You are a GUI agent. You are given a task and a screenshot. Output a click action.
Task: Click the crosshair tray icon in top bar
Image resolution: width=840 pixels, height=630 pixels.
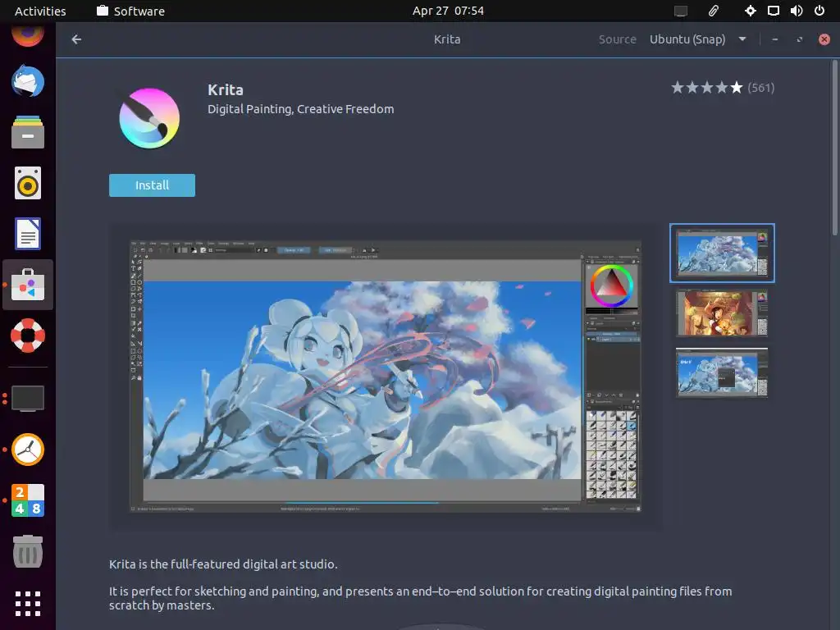[x=751, y=11]
